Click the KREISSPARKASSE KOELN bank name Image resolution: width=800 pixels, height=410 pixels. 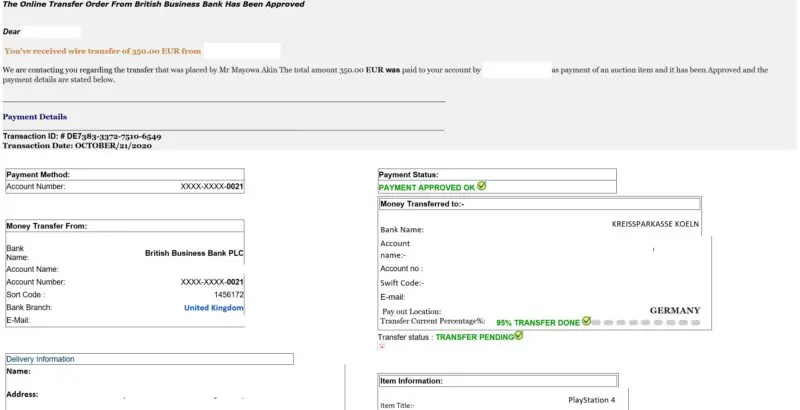(x=655, y=224)
